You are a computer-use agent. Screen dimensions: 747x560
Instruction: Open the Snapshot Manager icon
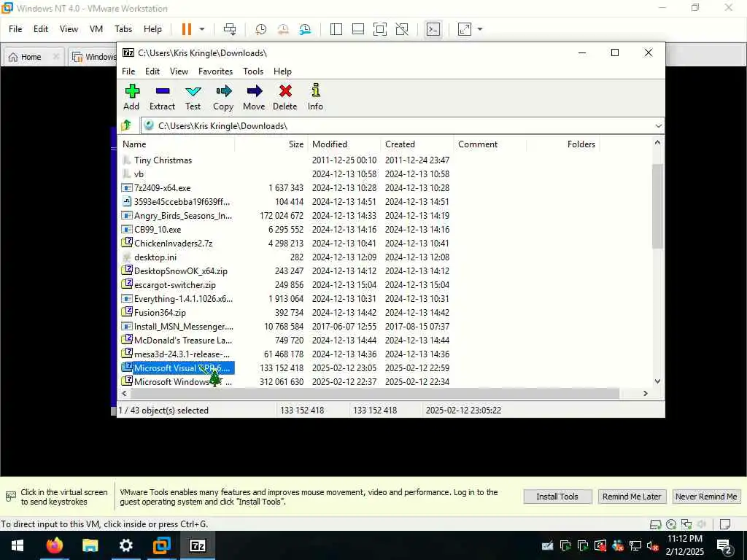tap(305, 29)
